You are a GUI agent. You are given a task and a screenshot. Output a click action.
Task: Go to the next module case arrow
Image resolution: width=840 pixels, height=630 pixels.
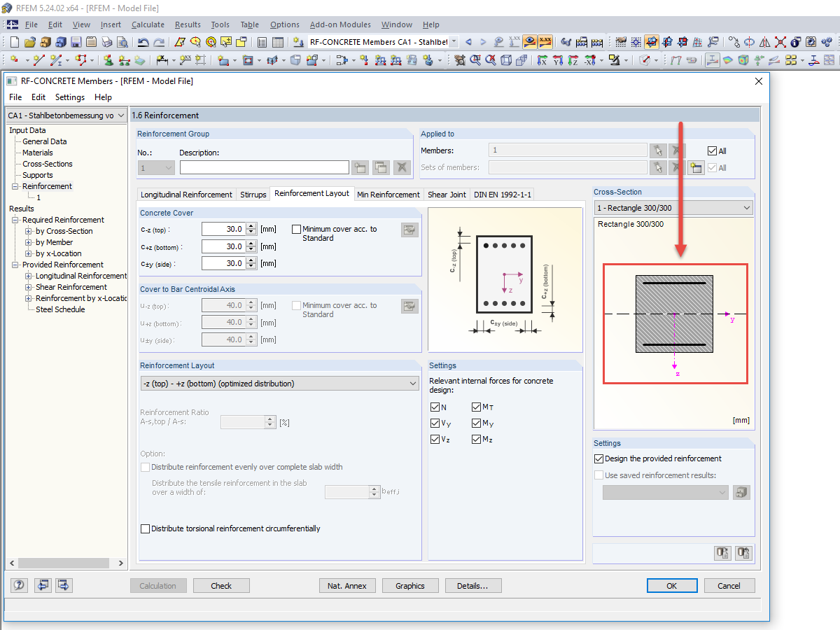(x=483, y=42)
